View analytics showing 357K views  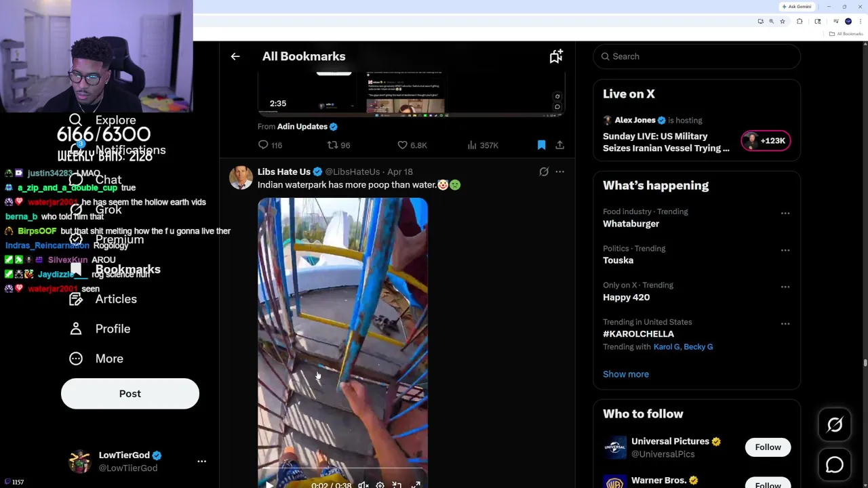click(483, 145)
